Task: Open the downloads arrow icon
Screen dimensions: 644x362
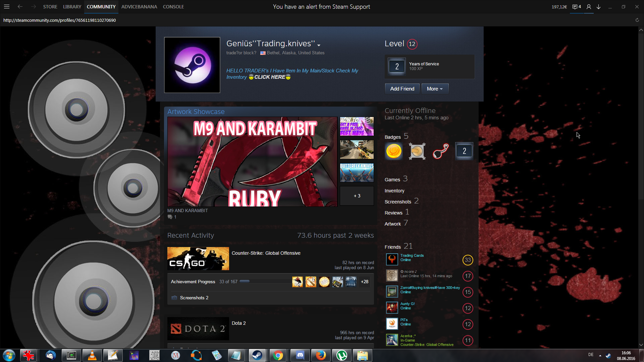Action: point(598,7)
